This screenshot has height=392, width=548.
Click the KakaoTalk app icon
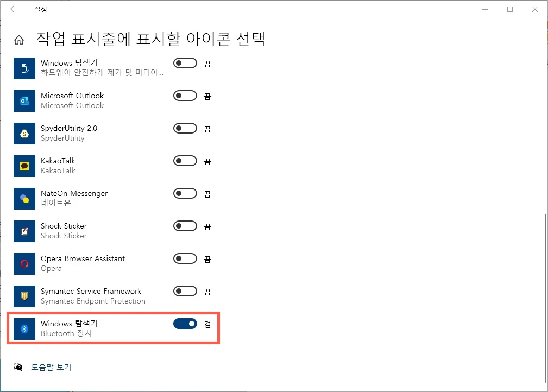coord(24,166)
